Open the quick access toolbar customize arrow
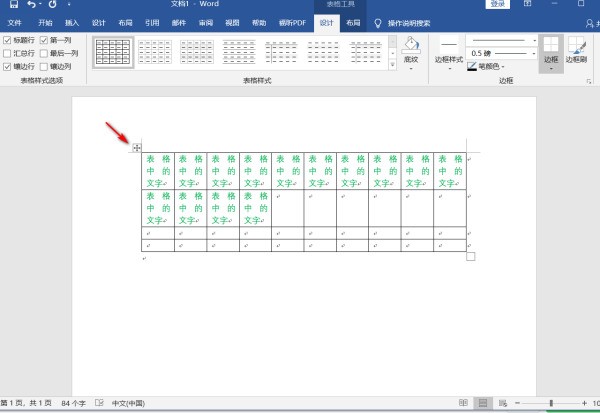Viewport: 600px width, 413px height. pos(69,5)
